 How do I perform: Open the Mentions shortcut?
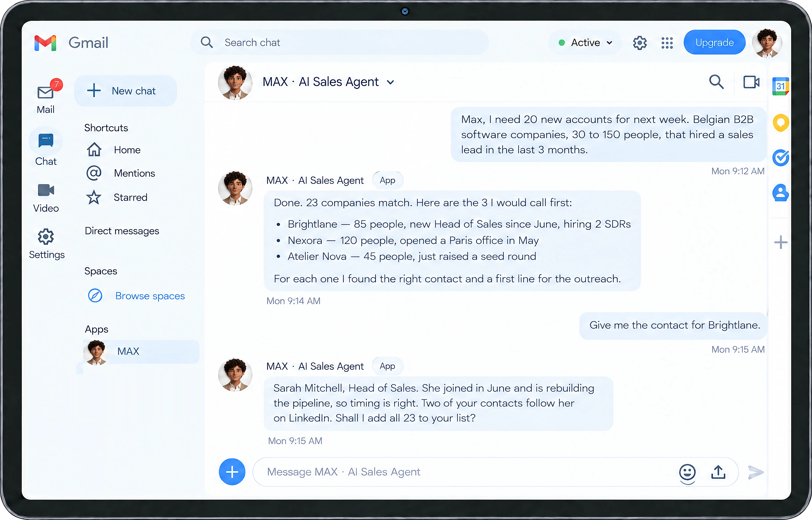[x=121, y=173]
